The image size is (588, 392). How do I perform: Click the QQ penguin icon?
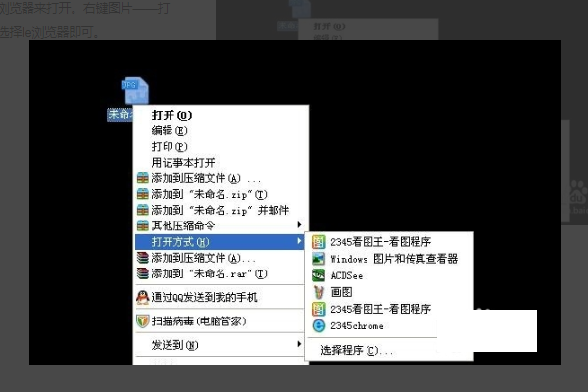tap(142, 298)
